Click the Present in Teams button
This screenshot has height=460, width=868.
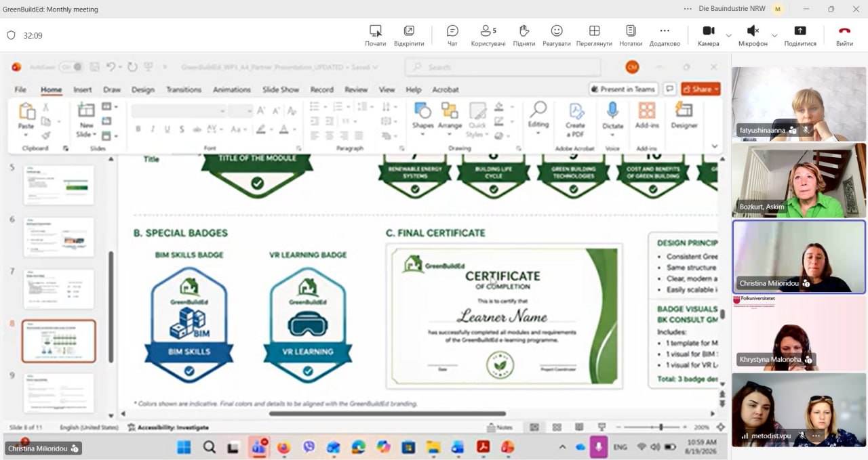click(623, 89)
